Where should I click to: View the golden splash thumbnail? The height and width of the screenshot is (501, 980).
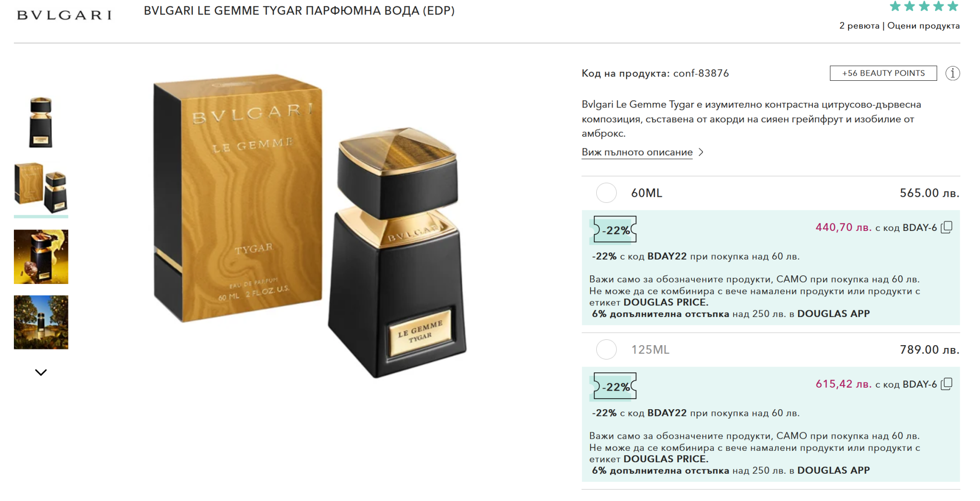click(x=41, y=257)
